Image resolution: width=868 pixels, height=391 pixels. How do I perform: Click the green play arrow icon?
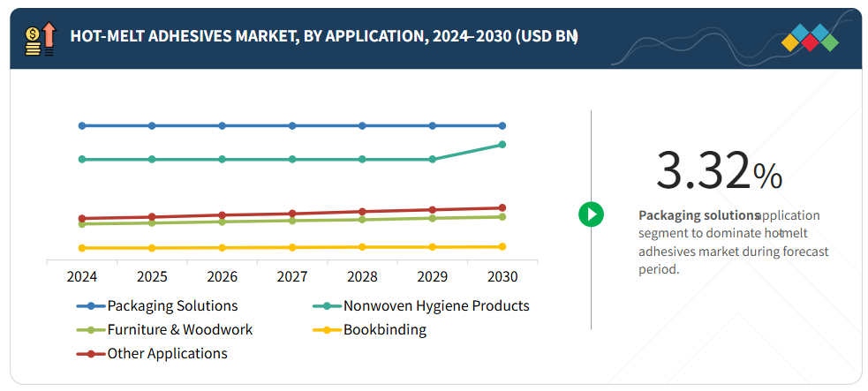[591, 214]
